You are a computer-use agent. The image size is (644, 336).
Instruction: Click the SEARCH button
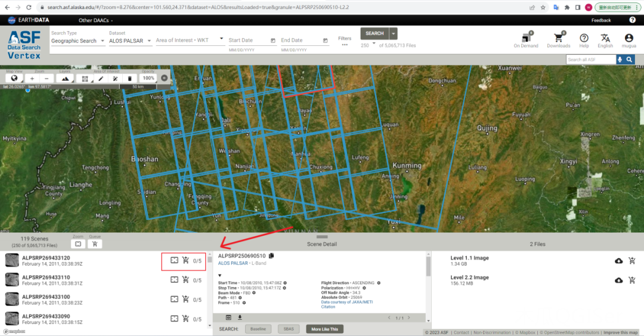click(374, 33)
